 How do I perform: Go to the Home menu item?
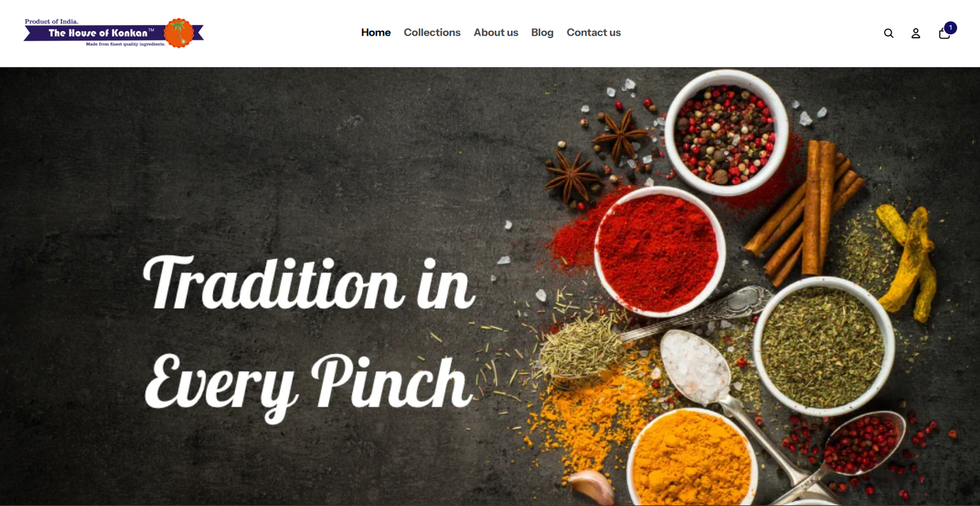pos(375,32)
